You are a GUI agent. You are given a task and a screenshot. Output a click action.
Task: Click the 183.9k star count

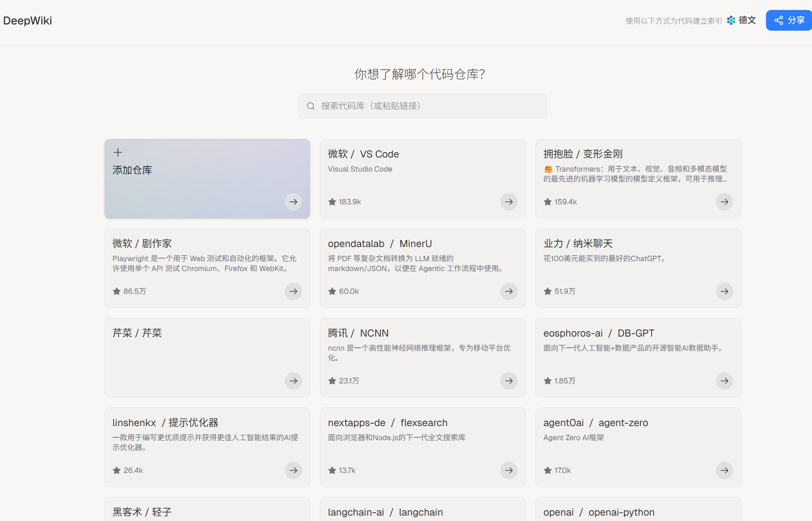click(x=350, y=202)
